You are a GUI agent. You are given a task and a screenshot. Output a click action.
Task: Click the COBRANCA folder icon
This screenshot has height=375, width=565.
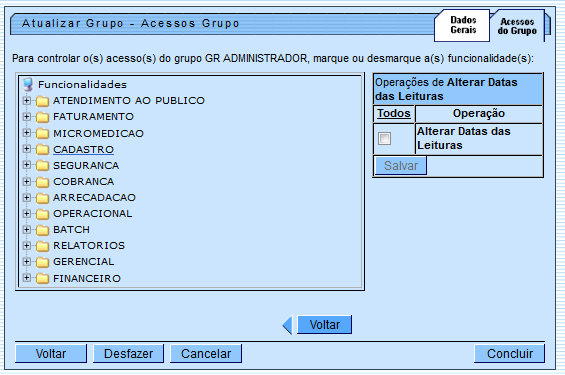click(x=42, y=182)
